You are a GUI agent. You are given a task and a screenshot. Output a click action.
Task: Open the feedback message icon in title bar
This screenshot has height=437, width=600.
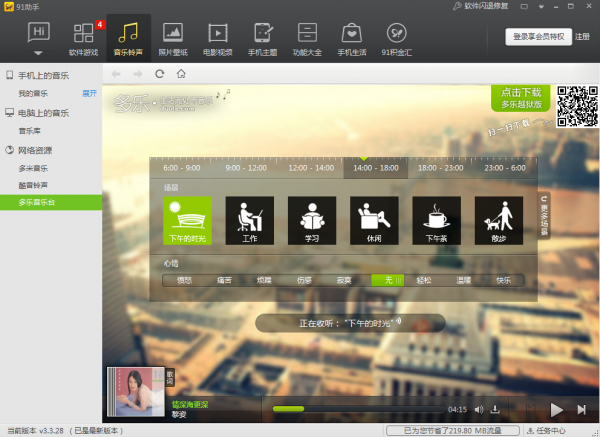point(524,7)
